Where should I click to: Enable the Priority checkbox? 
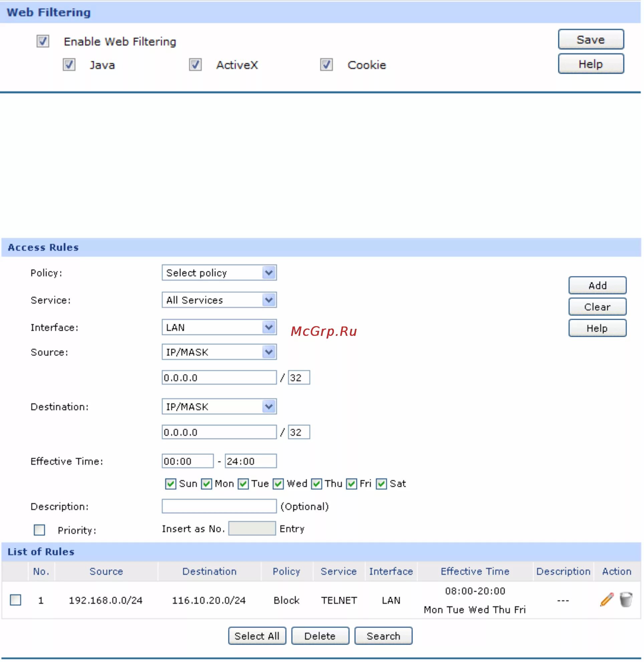pyautogui.click(x=39, y=529)
